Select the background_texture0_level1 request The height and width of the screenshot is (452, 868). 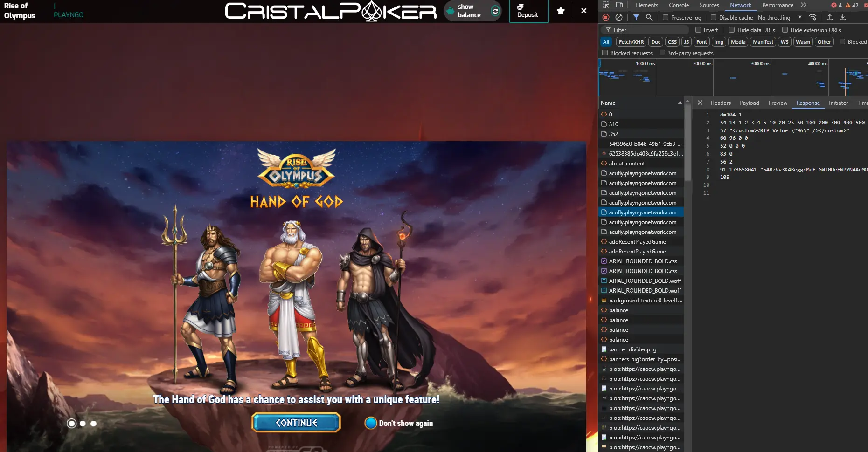(x=641, y=300)
